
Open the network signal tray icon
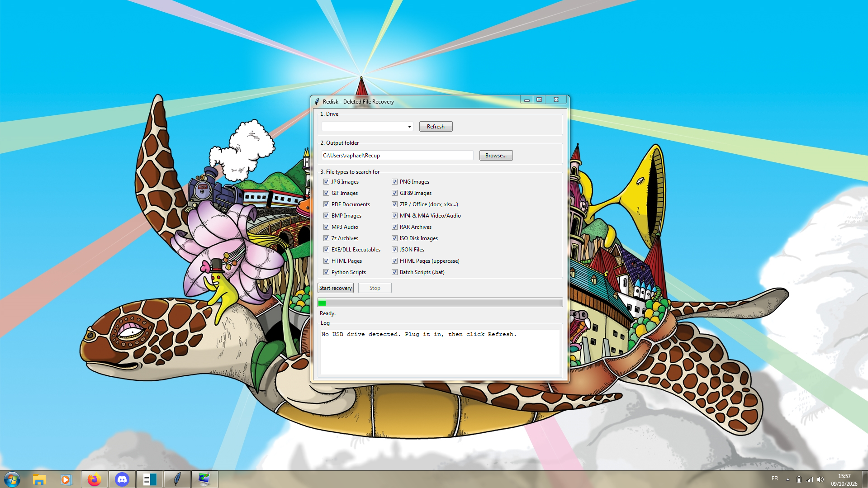(810, 479)
